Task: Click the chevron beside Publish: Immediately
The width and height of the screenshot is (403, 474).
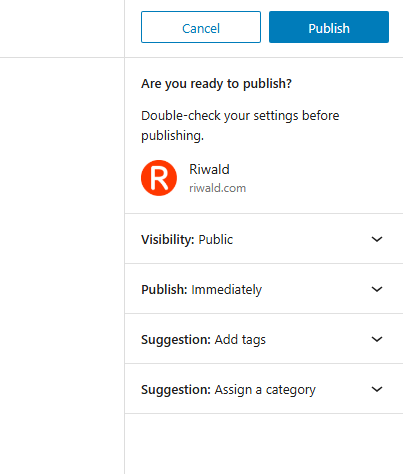Action: coord(377,289)
